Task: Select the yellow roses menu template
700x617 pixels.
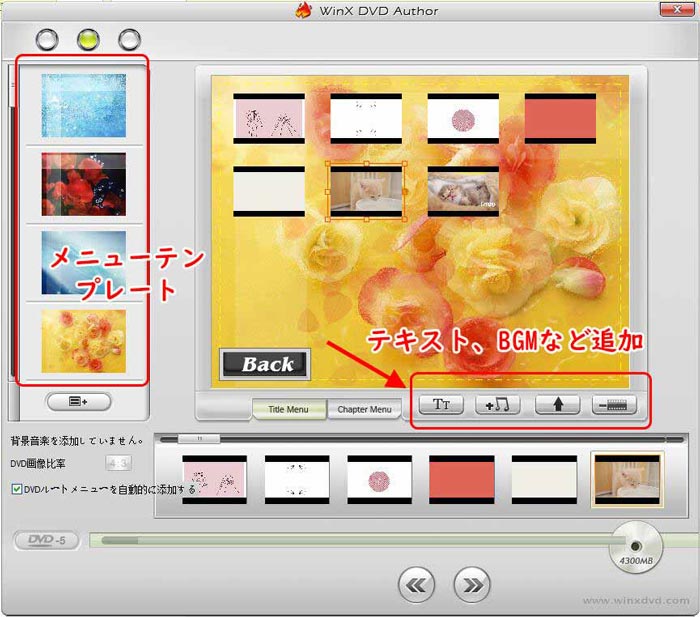Action: [84, 341]
